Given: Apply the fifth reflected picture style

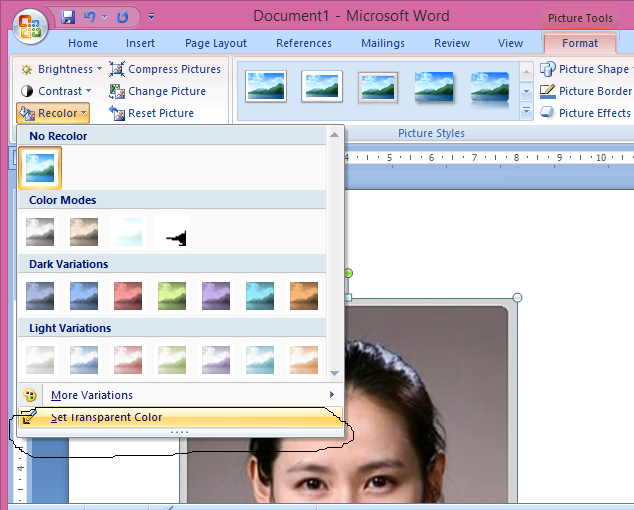Looking at the screenshot, I should click(x=490, y=88).
